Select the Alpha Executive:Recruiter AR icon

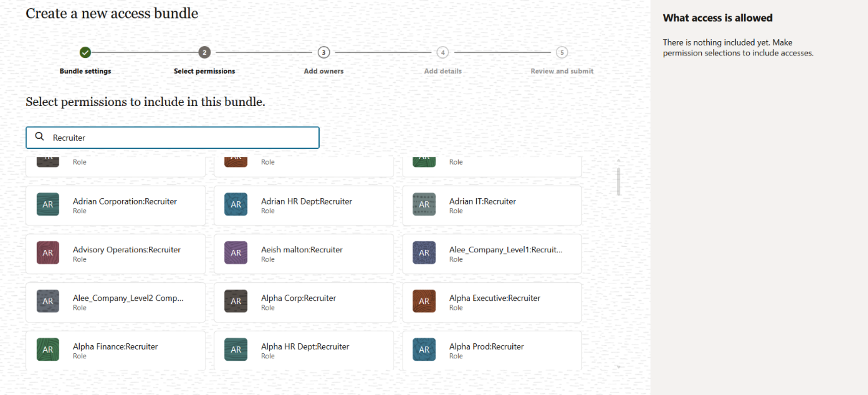[424, 301]
